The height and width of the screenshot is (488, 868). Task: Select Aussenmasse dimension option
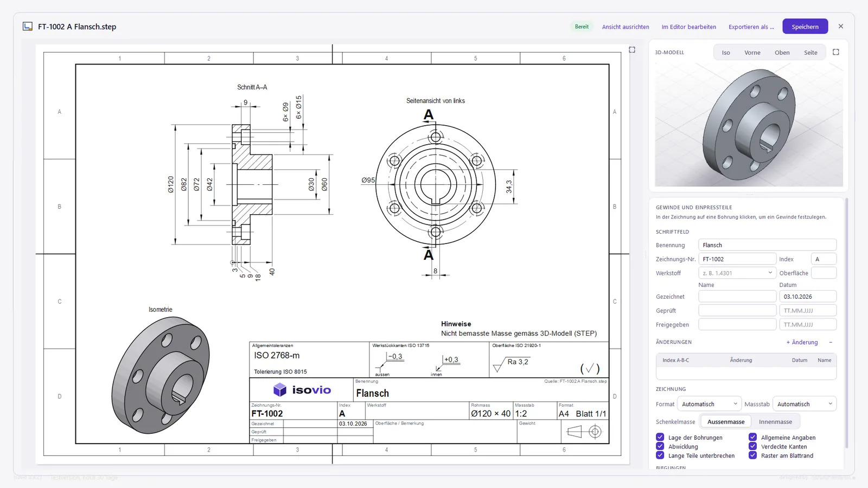point(726,421)
